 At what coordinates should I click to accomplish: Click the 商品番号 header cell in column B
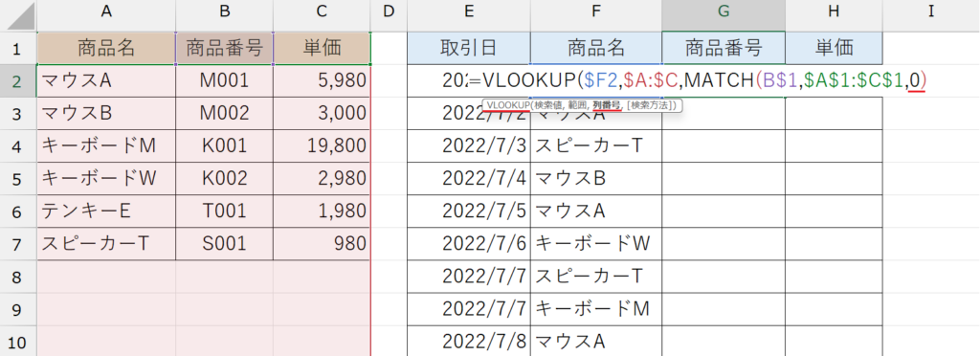(x=224, y=48)
